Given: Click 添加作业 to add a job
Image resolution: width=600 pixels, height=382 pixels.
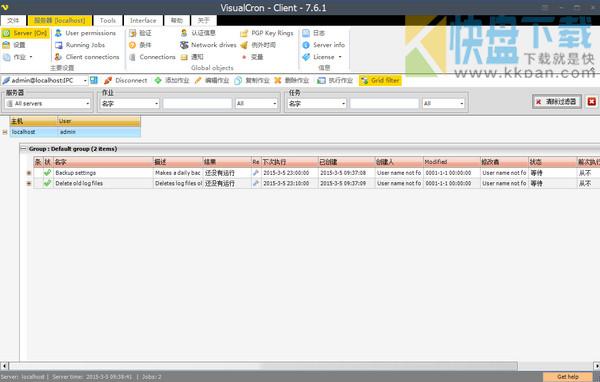Looking at the screenshot, I should tap(172, 80).
